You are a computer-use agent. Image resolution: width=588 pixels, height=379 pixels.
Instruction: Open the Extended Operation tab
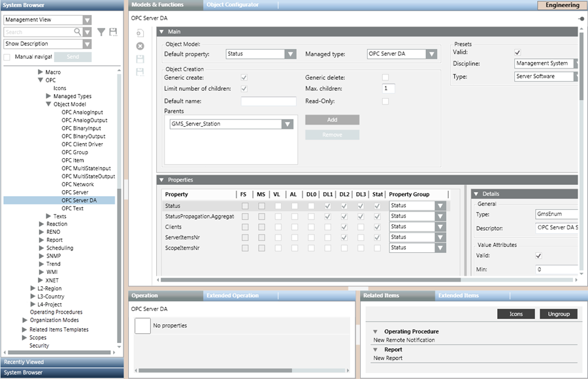pos(233,296)
